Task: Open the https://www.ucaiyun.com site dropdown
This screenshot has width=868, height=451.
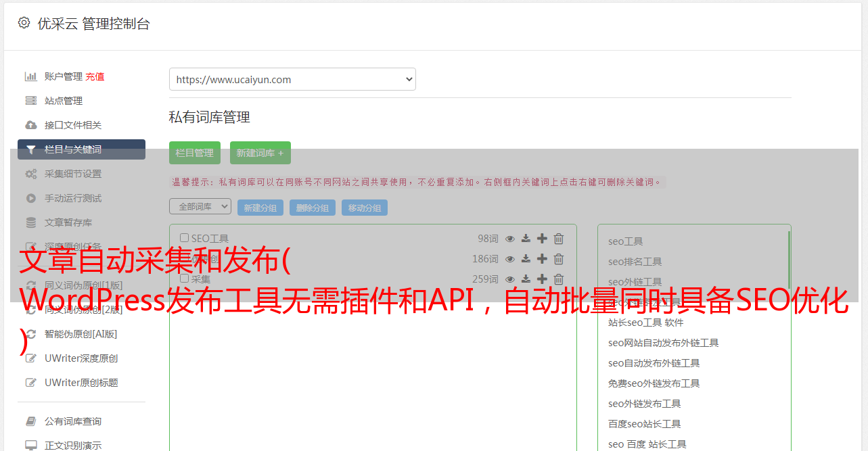Action: (292, 79)
